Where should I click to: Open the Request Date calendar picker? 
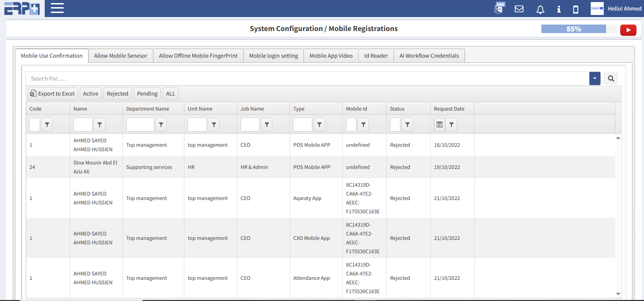(x=439, y=125)
